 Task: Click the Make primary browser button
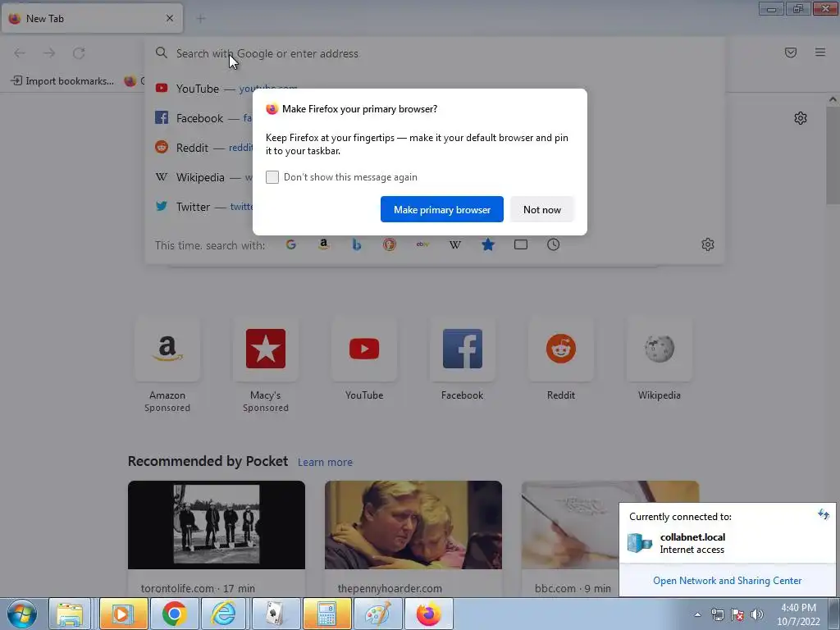pyautogui.click(x=442, y=209)
